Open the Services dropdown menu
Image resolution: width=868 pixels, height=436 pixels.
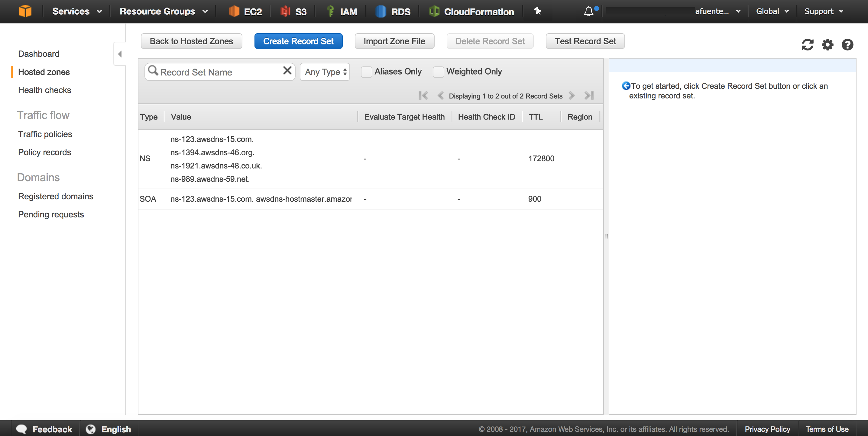(77, 11)
